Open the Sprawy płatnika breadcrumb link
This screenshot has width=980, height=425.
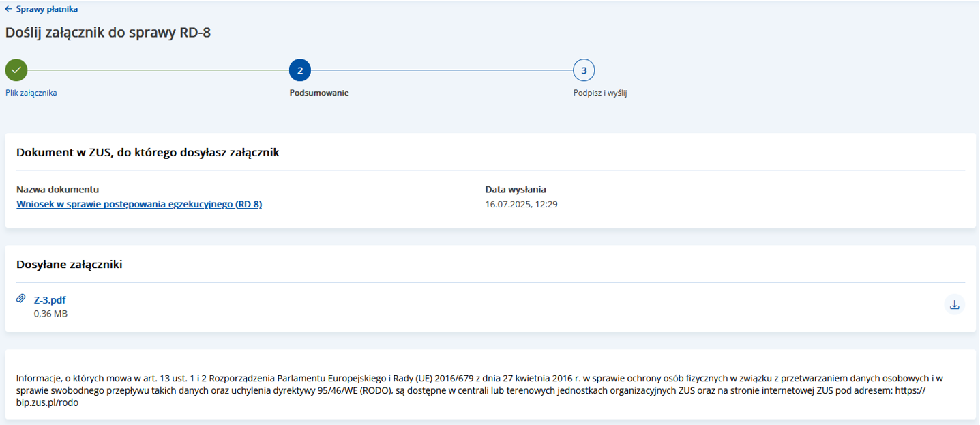46,9
